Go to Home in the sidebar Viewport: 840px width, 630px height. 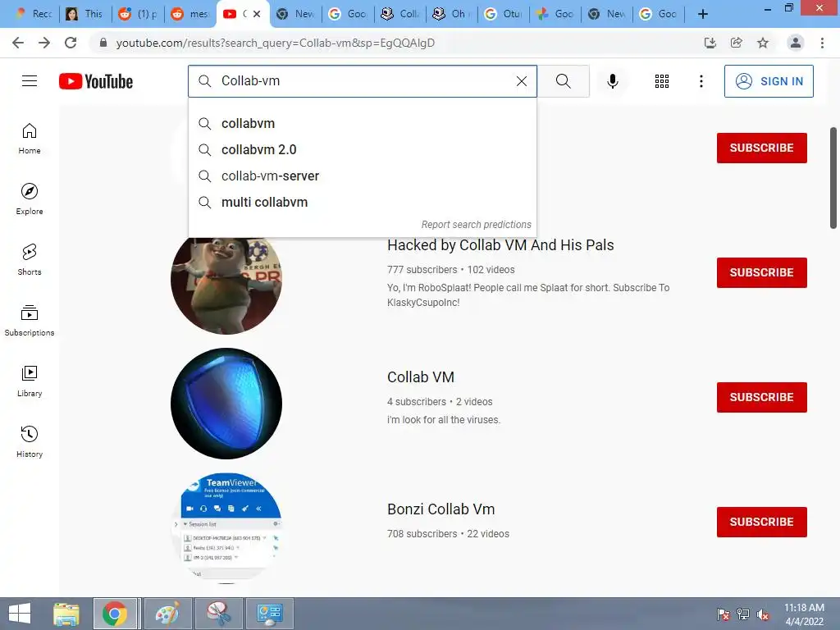pyautogui.click(x=30, y=139)
